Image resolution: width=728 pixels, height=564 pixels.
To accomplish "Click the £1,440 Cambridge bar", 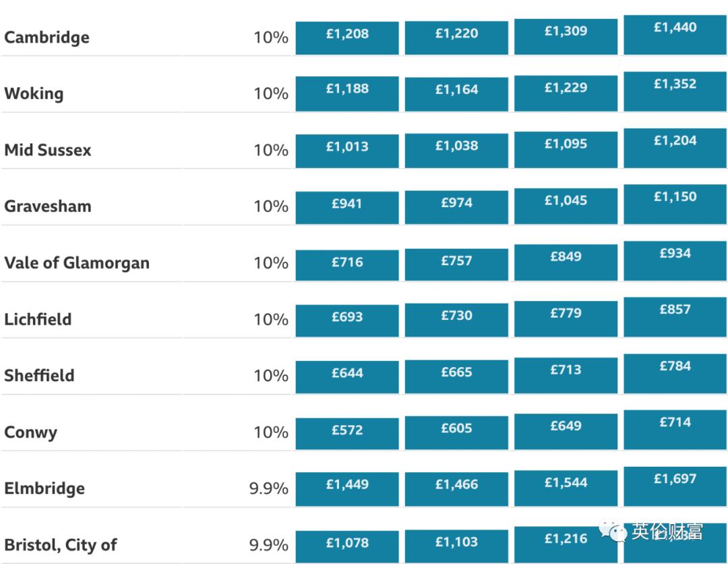I will (x=675, y=32).
